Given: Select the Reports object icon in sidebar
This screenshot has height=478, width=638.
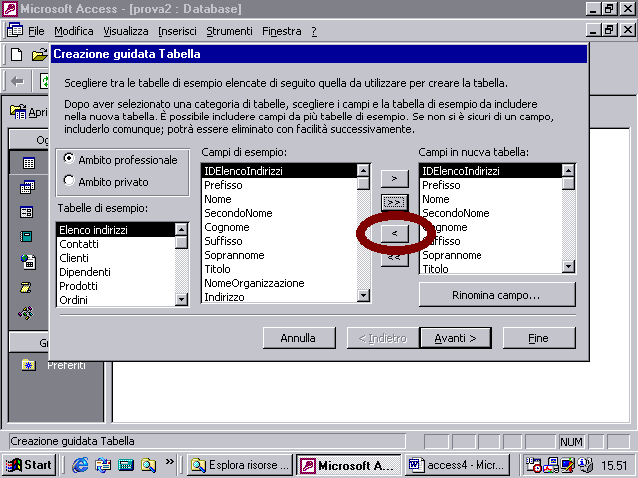Looking at the screenshot, I should click(26, 236).
